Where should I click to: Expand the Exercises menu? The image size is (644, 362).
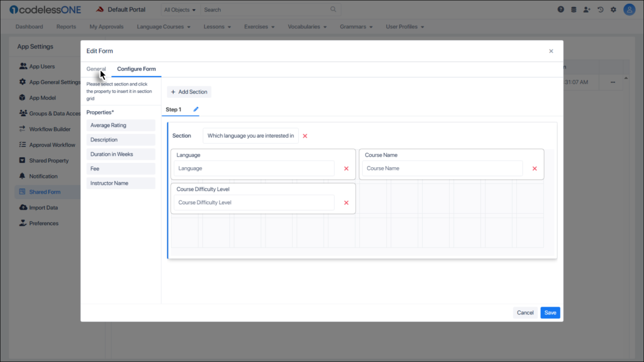pyautogui.click(x=259, y=26)
